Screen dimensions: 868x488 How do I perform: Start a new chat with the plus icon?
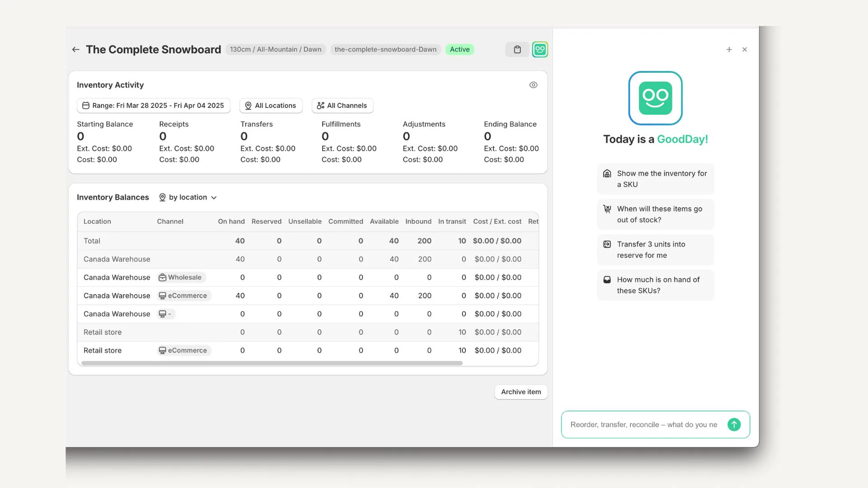tap(729, 50)
